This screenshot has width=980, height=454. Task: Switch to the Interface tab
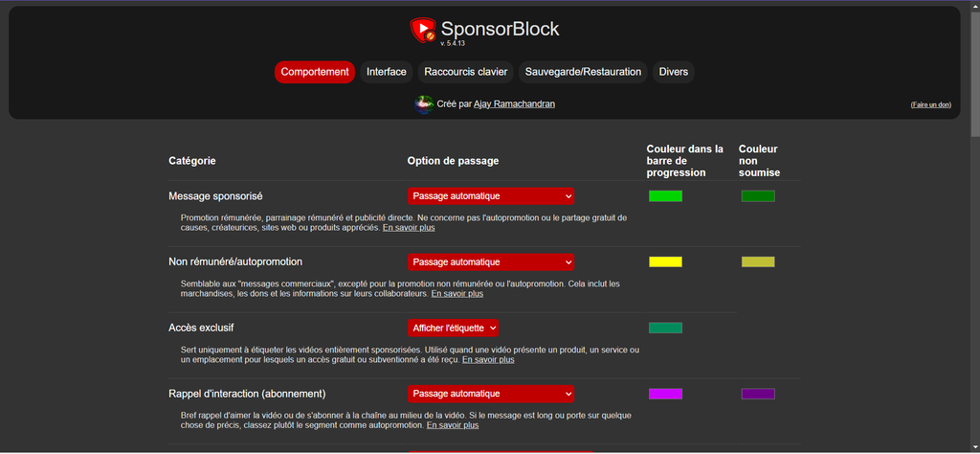tap(387, 72)
